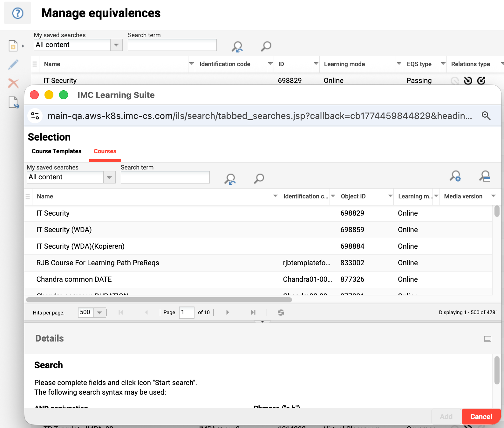Viewport: 504px width, 428px height.
Task: Jump to last page in pagination
Action: coord(253,313)
